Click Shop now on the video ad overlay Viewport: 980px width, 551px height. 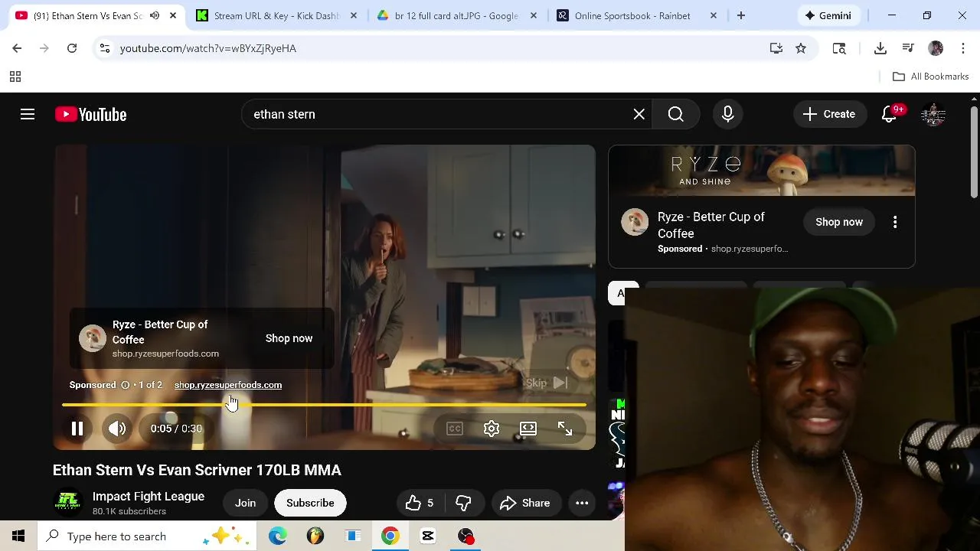(289, 338)
